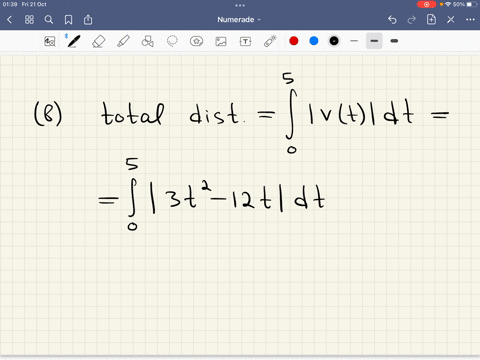Tap the screen recording red indicator
Screen dimensions: 480x360
pyautogui.click(x=426, y=4)
